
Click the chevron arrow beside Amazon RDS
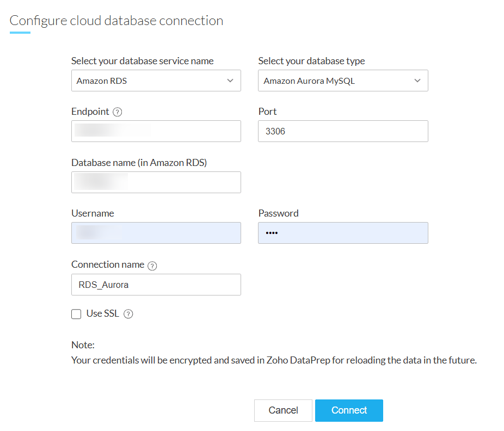230,81
